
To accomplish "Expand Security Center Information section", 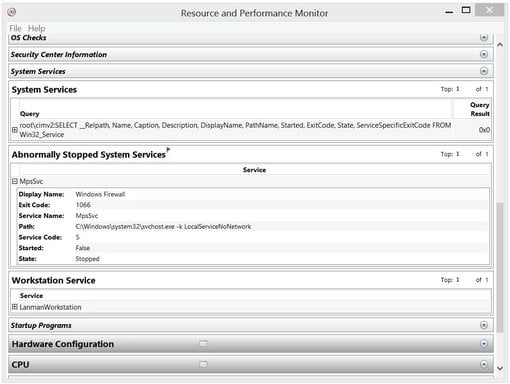I will click(484, 54).
